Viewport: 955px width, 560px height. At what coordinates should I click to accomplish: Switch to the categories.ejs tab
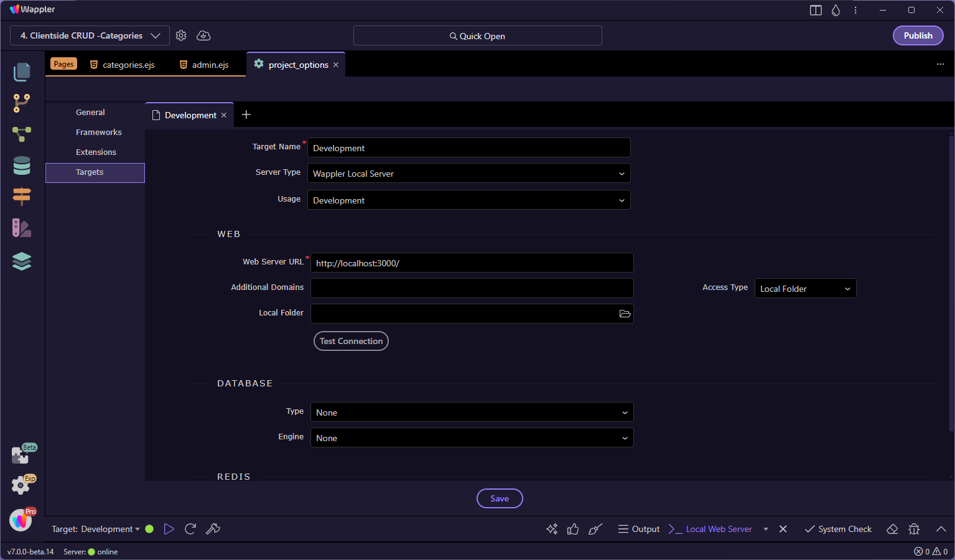click(x=128, y=64)
